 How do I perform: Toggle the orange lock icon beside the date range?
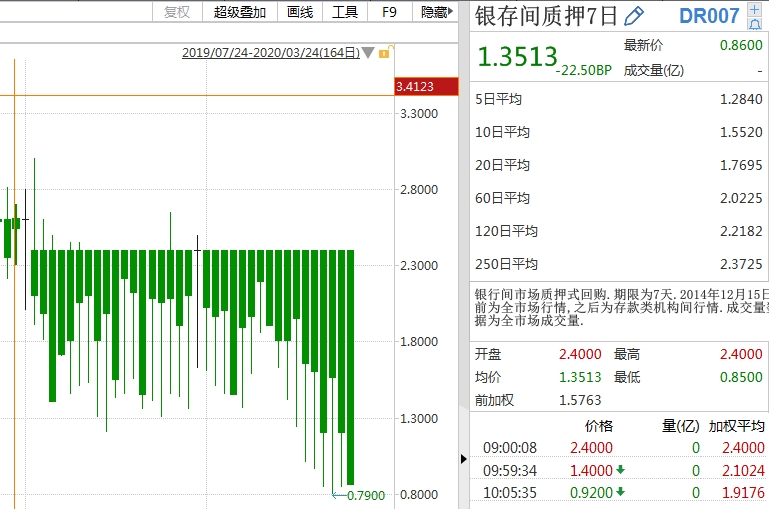pyautogui.click(x=385, y=52)
